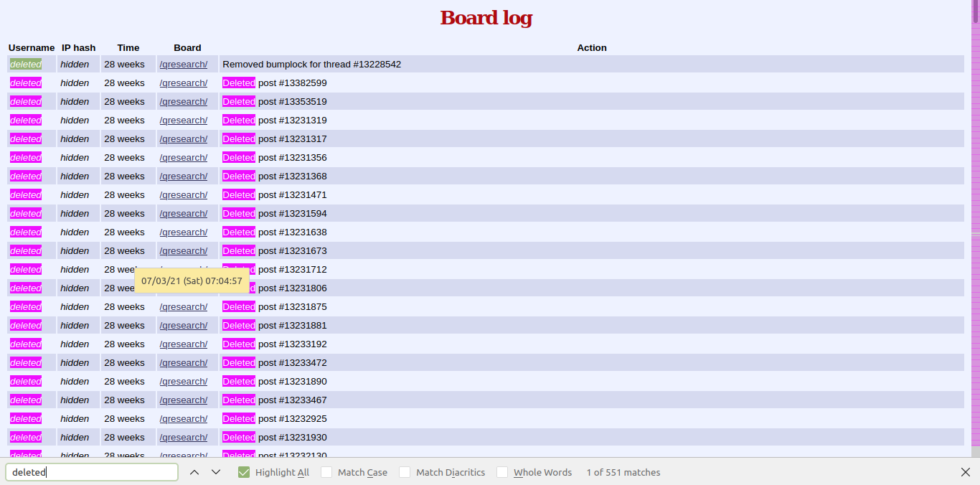The height and width of the screenshot is (485, 980).
Task: Visit /qresearch/ link beside post #13231319
Action: pyautogui.click(x=184, y=121)
